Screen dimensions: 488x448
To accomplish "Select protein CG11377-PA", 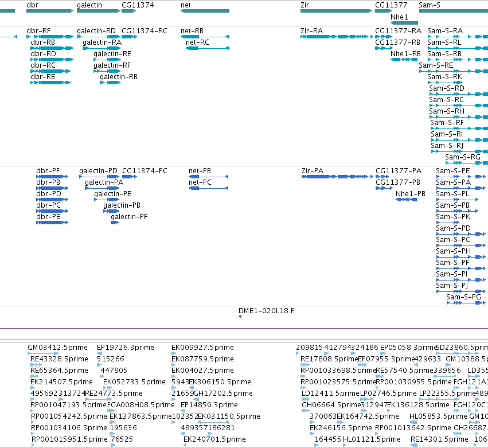I will click(382, 177).
